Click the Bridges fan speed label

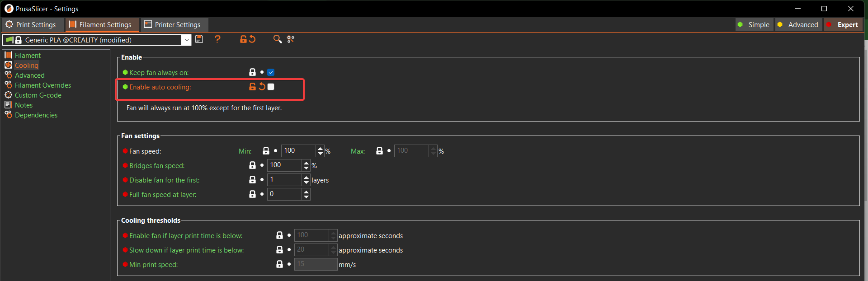(x=157, y=166)
